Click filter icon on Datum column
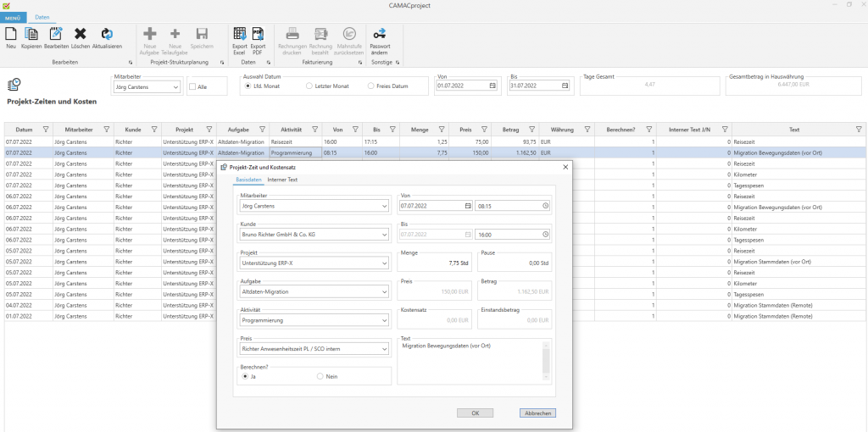Viewport: 868px width, 432px height. 46,130
